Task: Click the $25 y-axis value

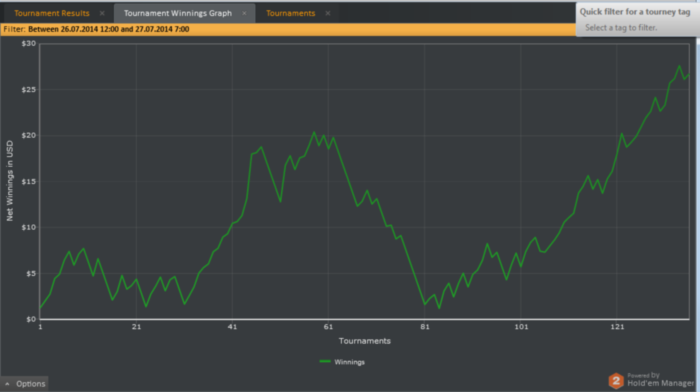Action: 29,90
